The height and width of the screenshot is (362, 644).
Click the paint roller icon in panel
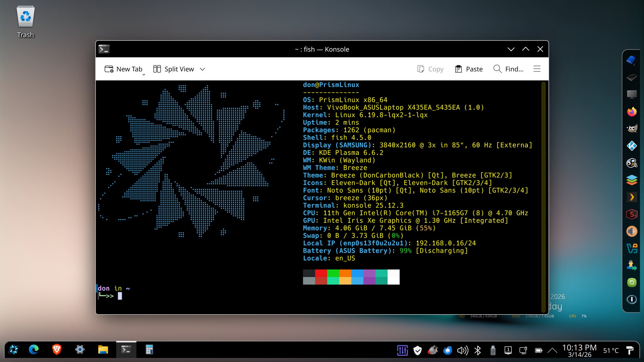(x=630, y=350)
